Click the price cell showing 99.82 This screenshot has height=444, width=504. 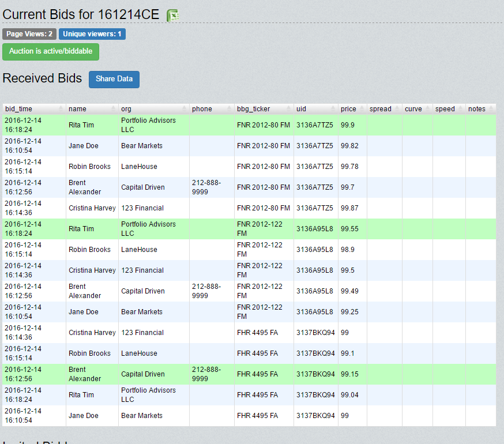pyautogui.click(x=349, y=146)
